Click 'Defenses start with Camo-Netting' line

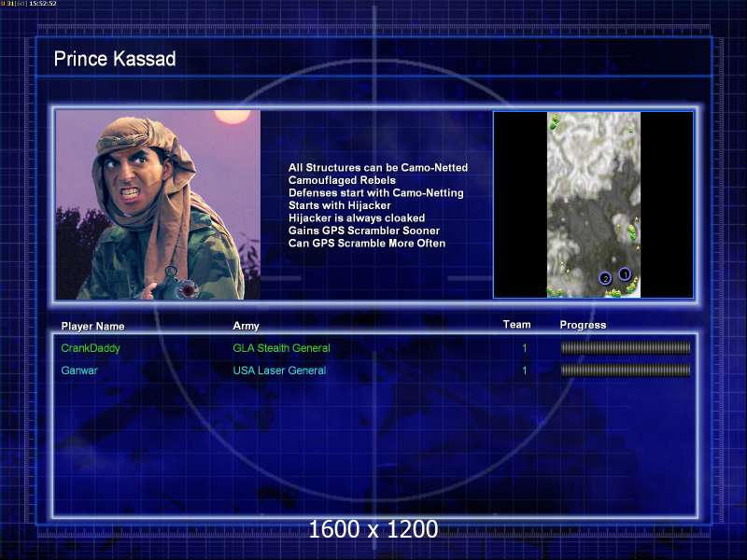(x=376, y=193)
